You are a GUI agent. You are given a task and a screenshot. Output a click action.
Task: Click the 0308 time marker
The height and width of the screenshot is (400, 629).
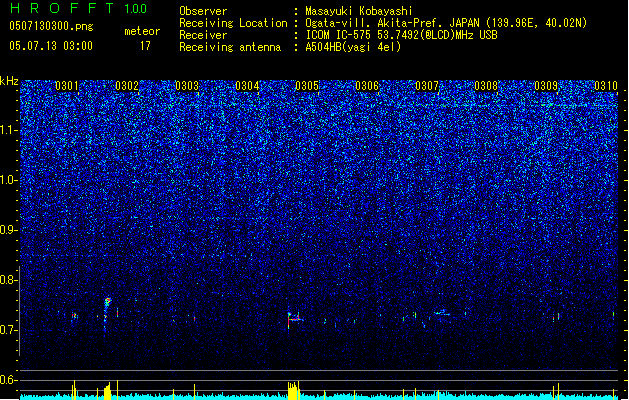(486, 86)
